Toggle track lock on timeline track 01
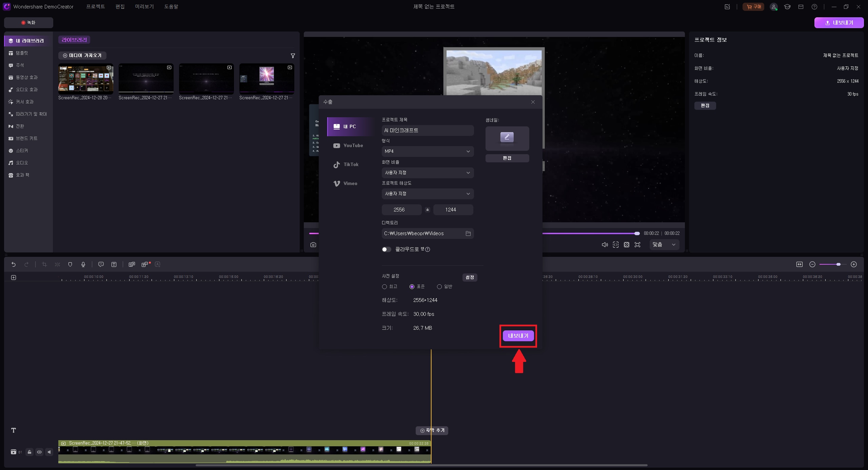Viewport: 868px width, 470px height. [29, 452]
